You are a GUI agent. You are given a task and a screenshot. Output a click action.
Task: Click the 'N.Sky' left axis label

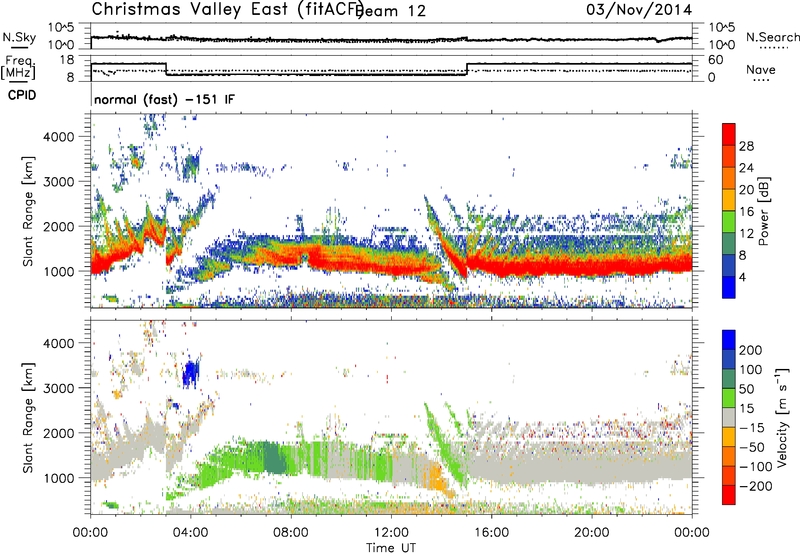(x=19, y=37)
